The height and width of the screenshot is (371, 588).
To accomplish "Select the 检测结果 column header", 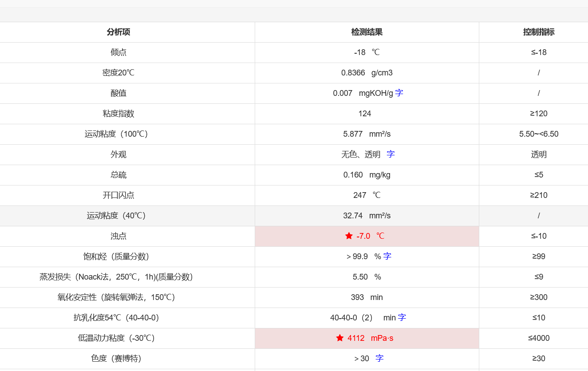I will pyautogui.click(x=366, y=32).
